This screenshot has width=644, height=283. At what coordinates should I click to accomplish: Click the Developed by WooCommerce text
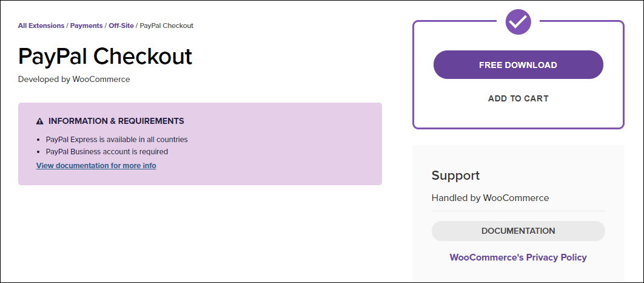tap(74, 80)
